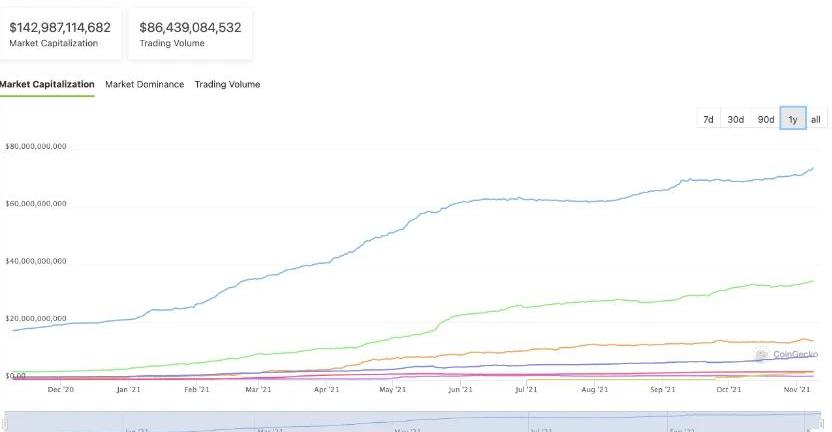Switch to 90d time range
832x432 pixels.
[x=765, y=119]
